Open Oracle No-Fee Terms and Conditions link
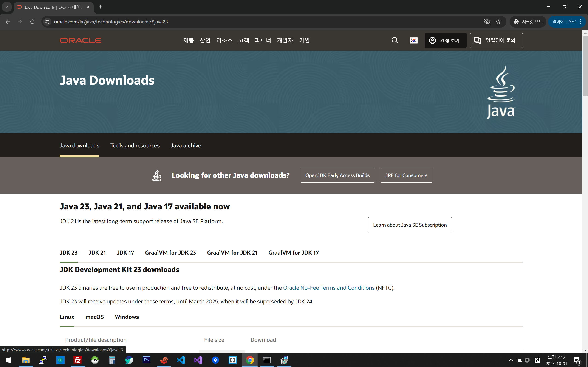Image resolution: width=588 pixels, height=367 pixels. pos(329,288)
